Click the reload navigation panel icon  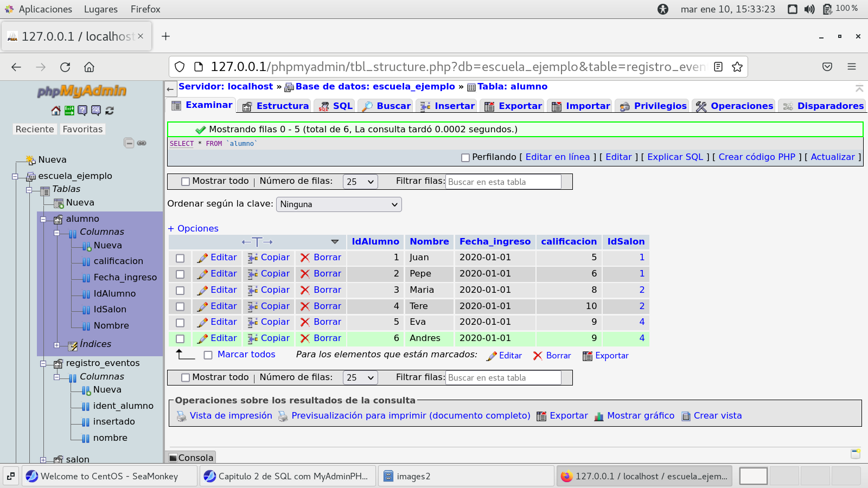(110, 111)
